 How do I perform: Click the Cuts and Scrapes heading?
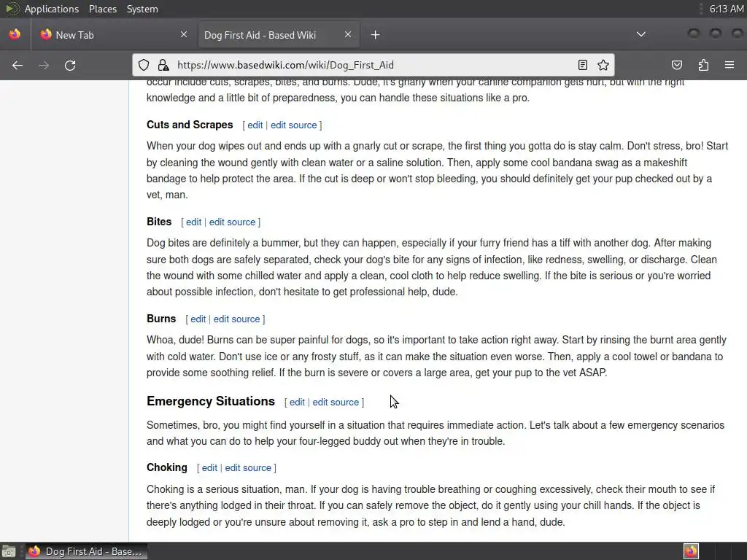190,125
